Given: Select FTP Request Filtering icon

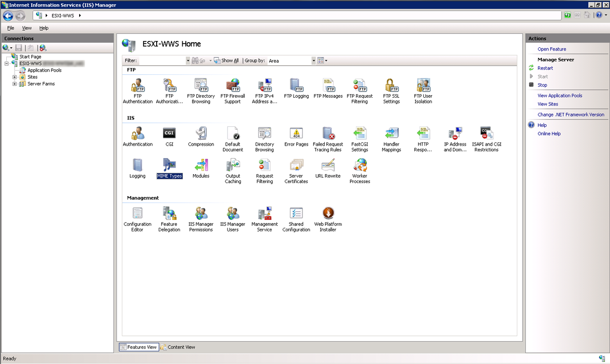Looking at the screenshot, I should click(x=360, y=91).
